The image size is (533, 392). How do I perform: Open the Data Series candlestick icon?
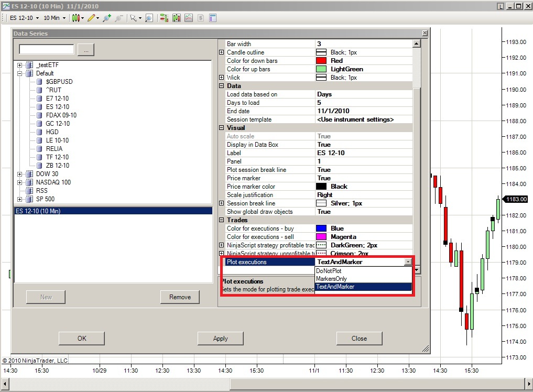click(176, 18)
